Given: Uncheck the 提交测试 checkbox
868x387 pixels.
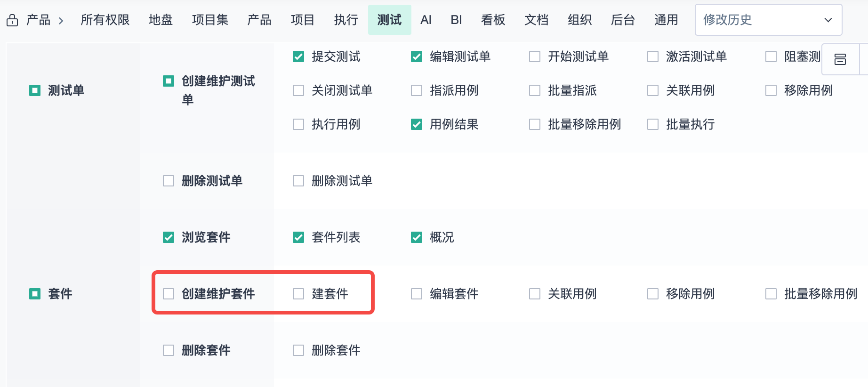Looking at the screenshot, I should pyautogui.click(x=298, y=57).
